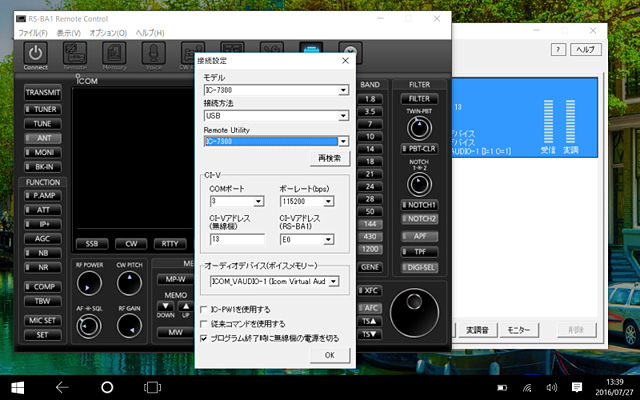Image resolution: width=640 pixels, height=400 pixels.
Task: Select CW mode button
Action: tap(131, 244)
